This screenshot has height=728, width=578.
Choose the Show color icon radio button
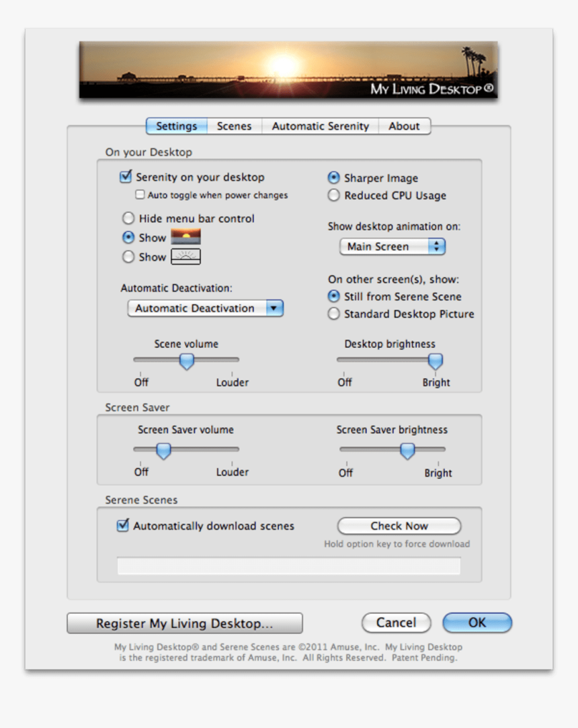click(128, 237)
